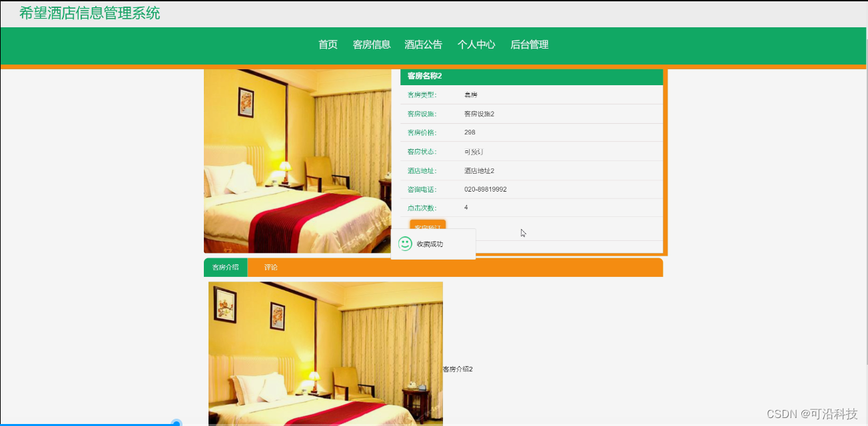This screenshot has height=426, width=868.
Task: Click the 客房名称2 green header bar
Action: click(424, 76)
